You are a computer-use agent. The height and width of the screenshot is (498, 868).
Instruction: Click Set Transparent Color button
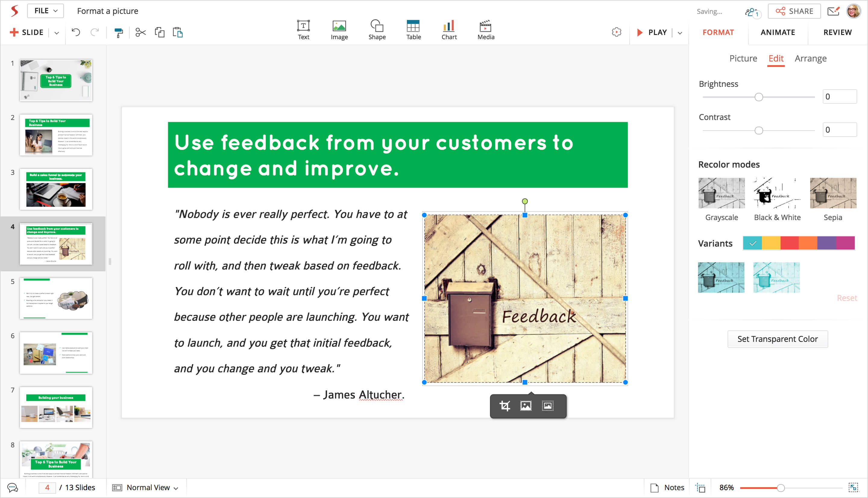(x=777, y=339)
